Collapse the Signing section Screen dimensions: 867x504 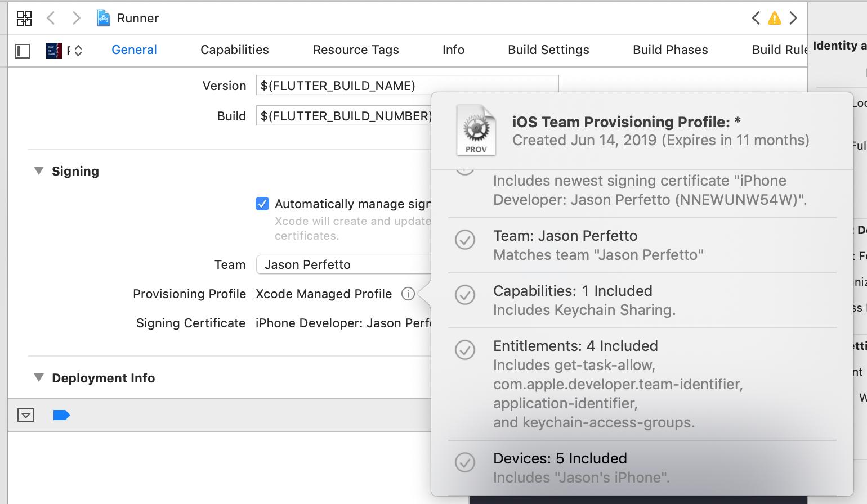pyautogui.click(x=39, y=170)
